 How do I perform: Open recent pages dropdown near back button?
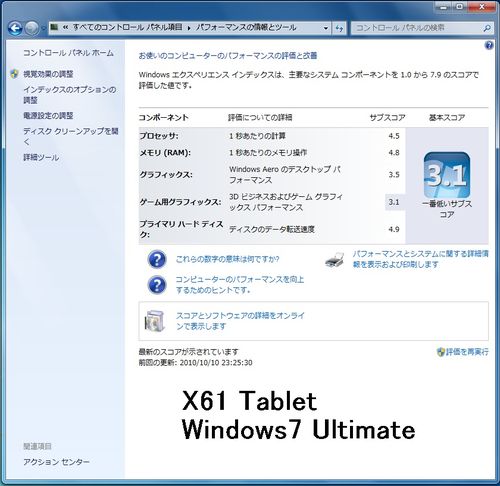click(43, 29)
